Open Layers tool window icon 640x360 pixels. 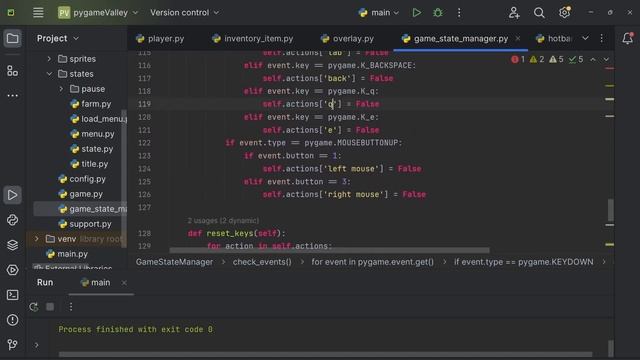[x=13, y=245]
